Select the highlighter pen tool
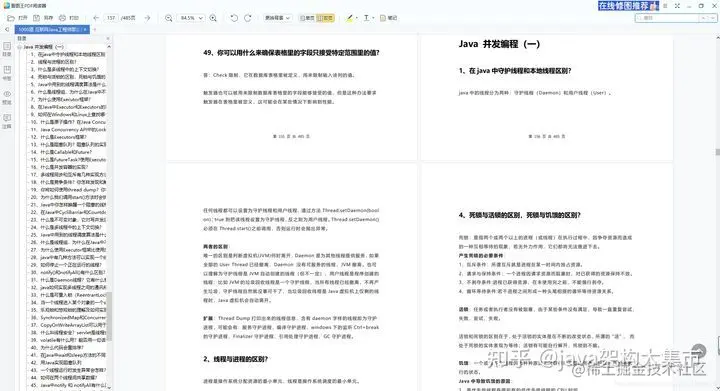 349,18
